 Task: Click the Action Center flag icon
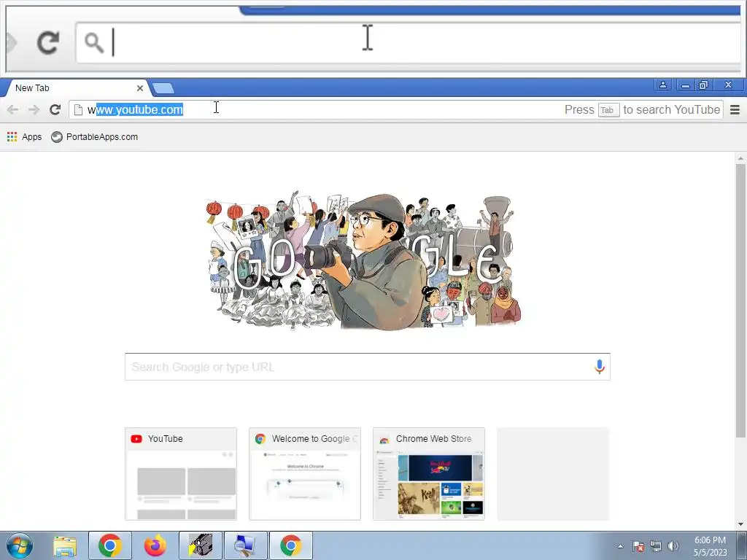pyautogui.click(x=638, y=546)
